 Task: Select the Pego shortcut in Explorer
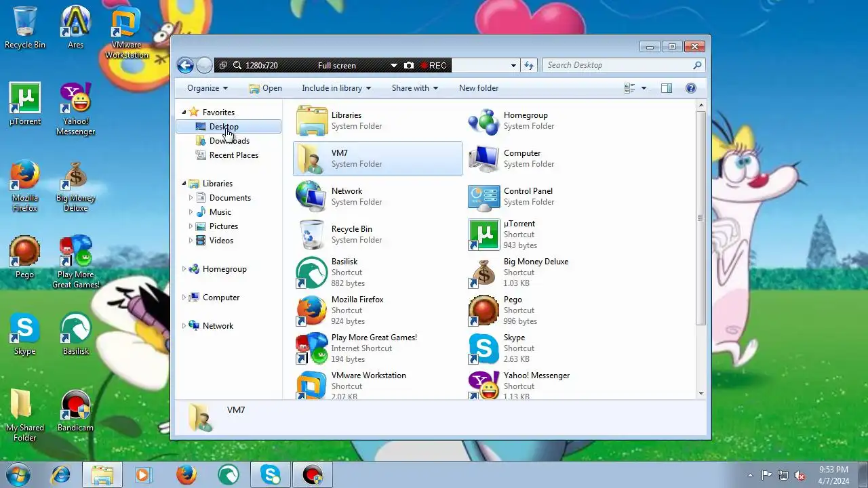550,310
